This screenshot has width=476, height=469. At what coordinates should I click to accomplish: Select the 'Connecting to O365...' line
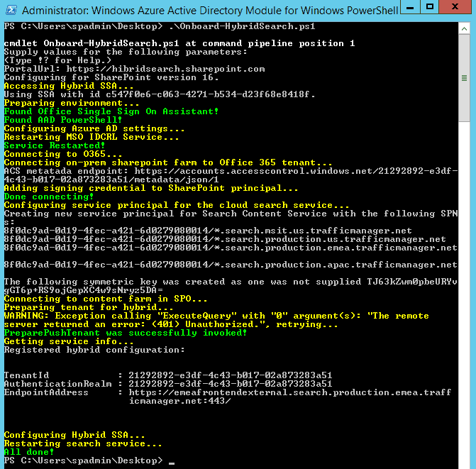[x=63, y=154]
